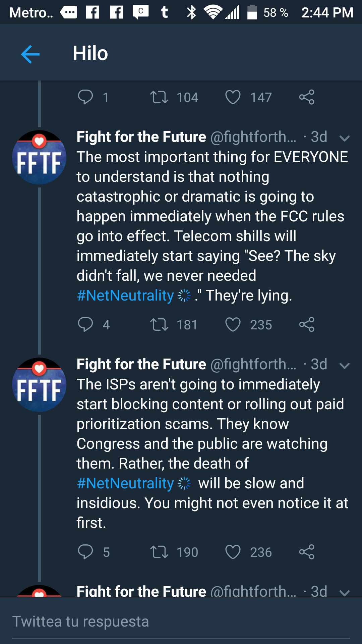The width and height of the screenshot is (362, 644).
Task: Tap the back arrow in Hilo header
Action: [30, 54]
